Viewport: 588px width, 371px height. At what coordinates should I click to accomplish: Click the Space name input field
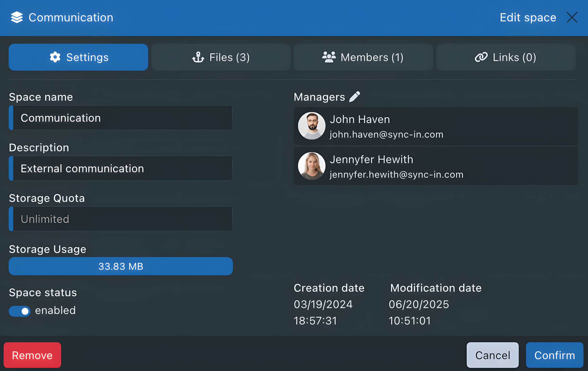122,118
